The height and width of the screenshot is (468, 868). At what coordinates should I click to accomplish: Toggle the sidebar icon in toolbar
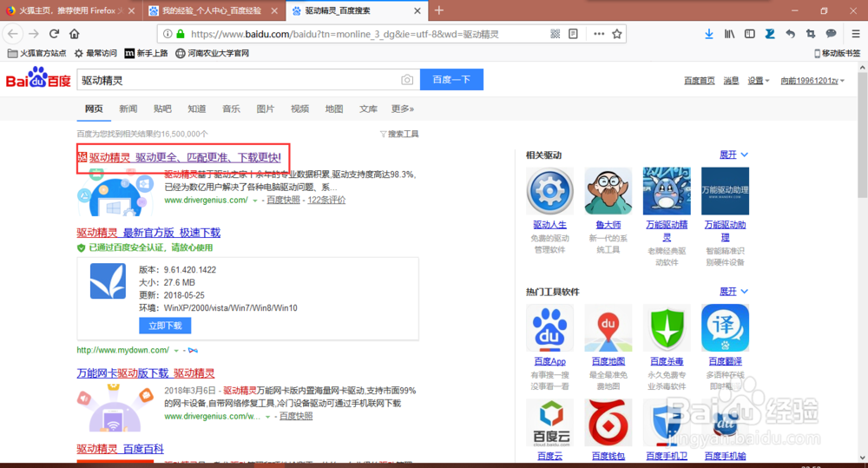(x=750, y=34)
